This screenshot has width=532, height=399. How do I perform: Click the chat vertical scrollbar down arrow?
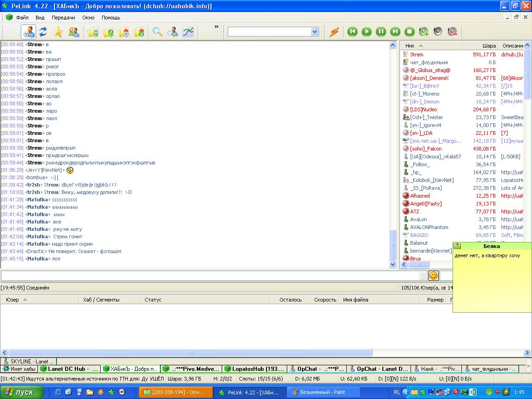tap(393, 265)
